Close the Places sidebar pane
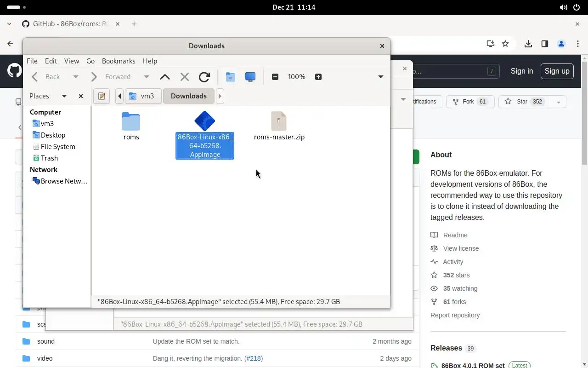The image size is (588, 368). [x=81, y=96]
